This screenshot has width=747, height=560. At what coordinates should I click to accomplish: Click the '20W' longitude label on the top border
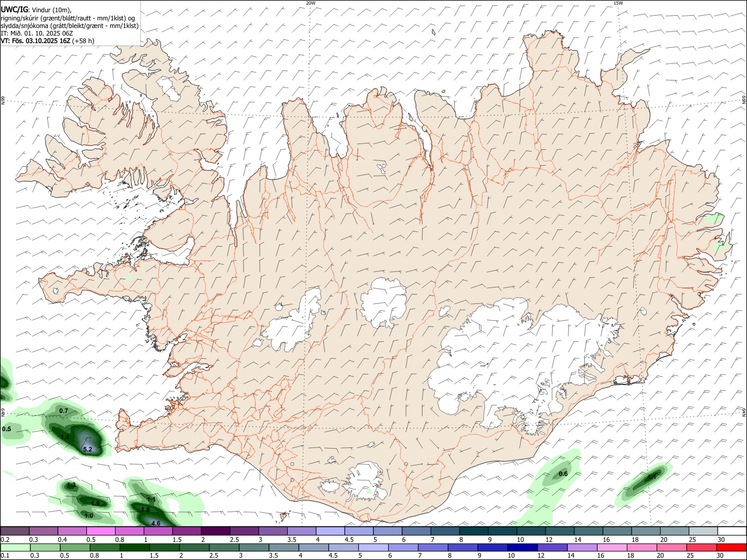310,3
